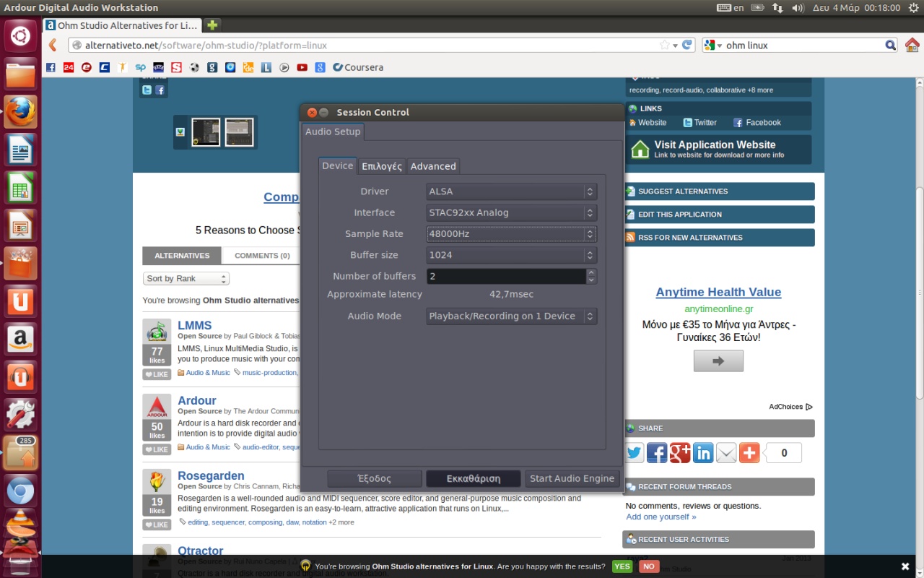Share on LinkedIn icon
The width and height of the screenshot is (924, 578).
[703, 453]
